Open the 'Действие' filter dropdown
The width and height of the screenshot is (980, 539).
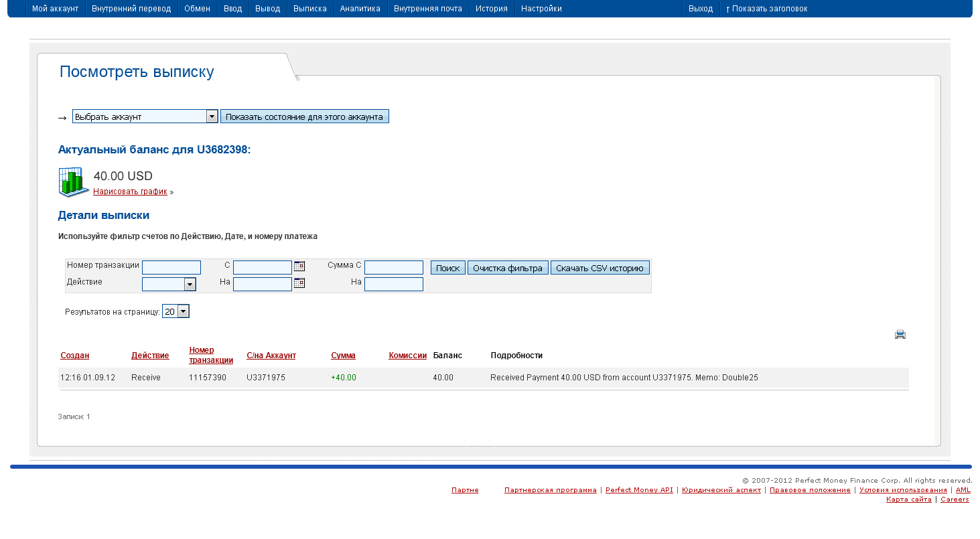190,285
